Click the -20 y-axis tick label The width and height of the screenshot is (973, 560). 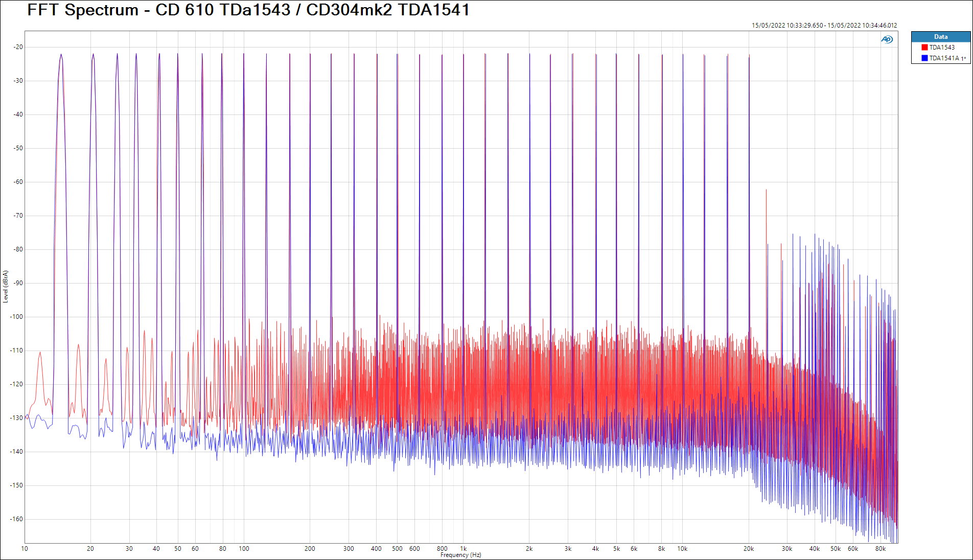pos(18,47)
